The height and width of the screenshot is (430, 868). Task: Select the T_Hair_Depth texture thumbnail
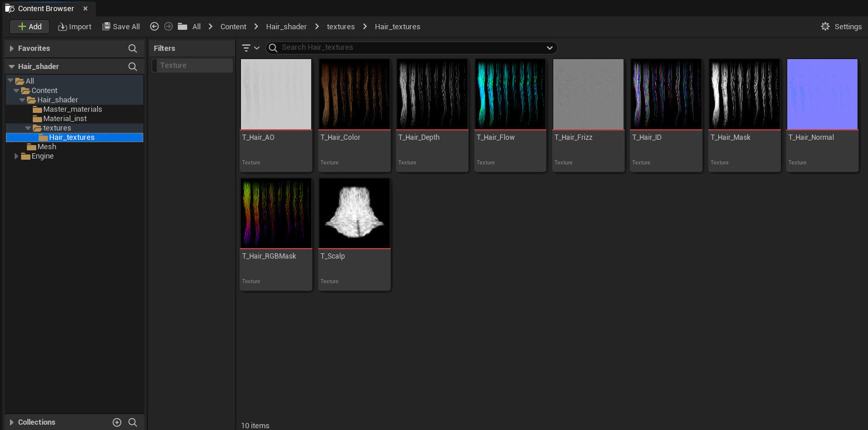(432, 94)
